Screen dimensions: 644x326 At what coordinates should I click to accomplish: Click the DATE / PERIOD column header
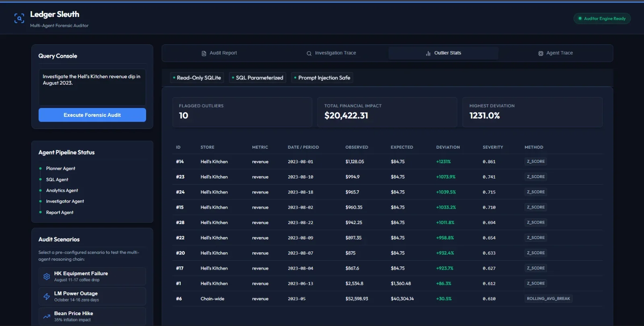click(303, 147)
